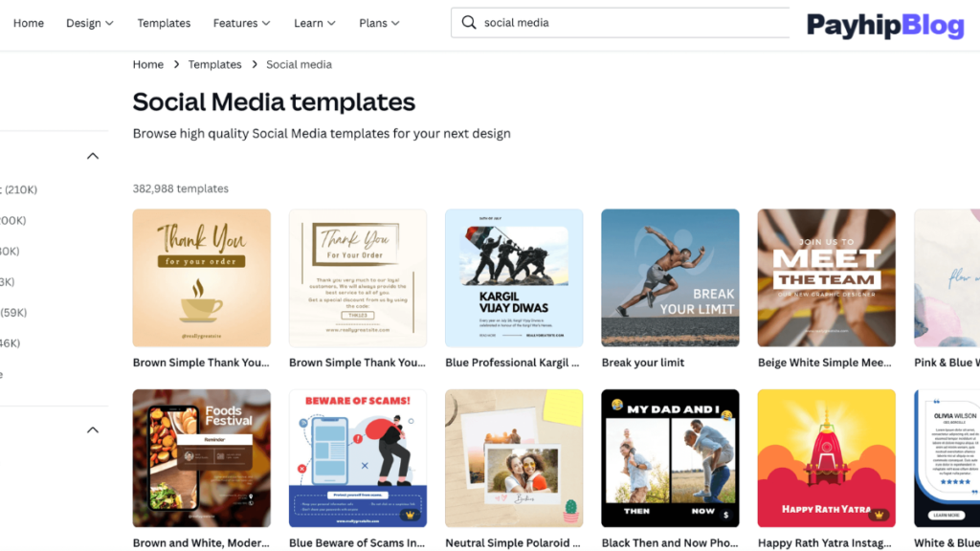Screen dimensions: 980x551
Task: Click the 'Blue Professional Kargil ...' title
Action: click(x=512, y=363)
